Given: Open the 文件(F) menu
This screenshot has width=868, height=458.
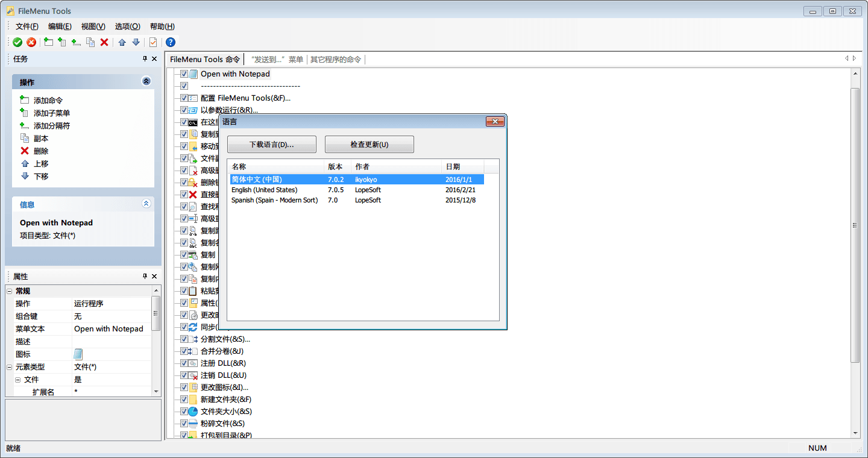Looking at the screenshot, I should point(27,27).
